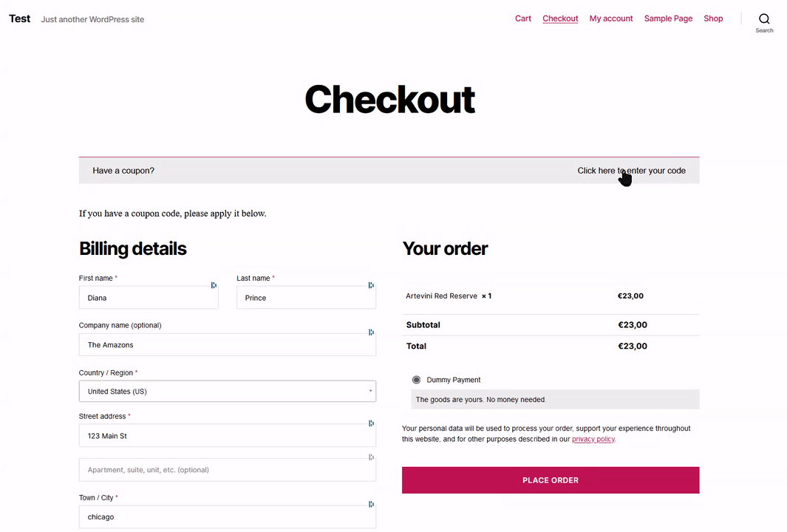
Task: Click the autofill icon in Town City field
Action: [371, 504]
